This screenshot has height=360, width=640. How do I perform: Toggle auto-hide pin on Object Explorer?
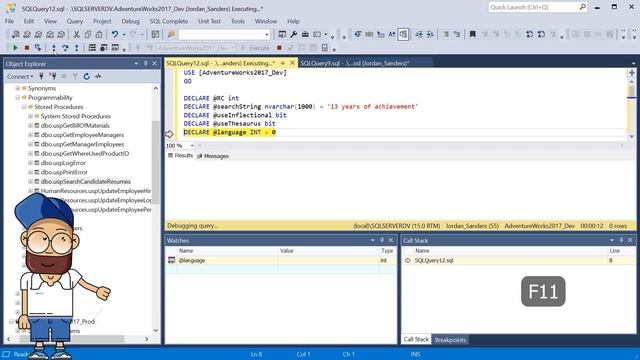tap(145, 64)
